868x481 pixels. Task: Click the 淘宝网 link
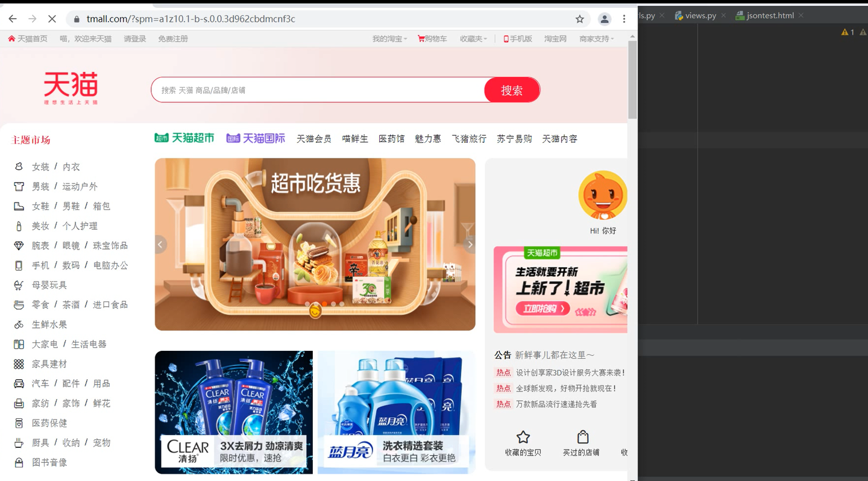click(555, 39)
